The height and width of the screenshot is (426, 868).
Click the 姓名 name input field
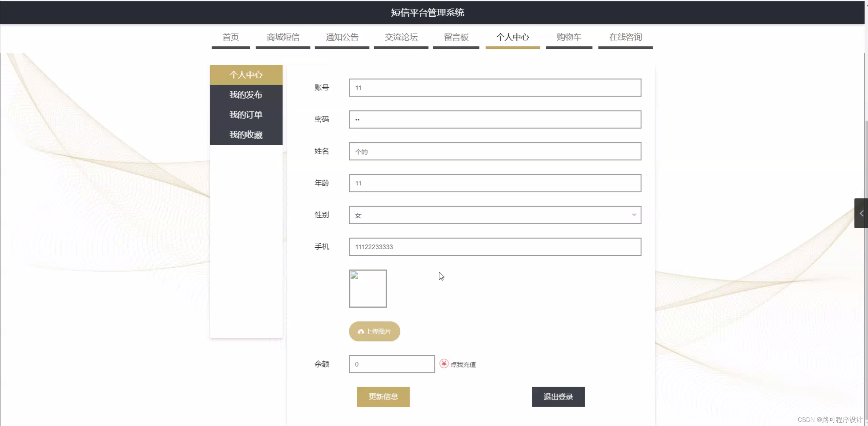click(495, 151)
